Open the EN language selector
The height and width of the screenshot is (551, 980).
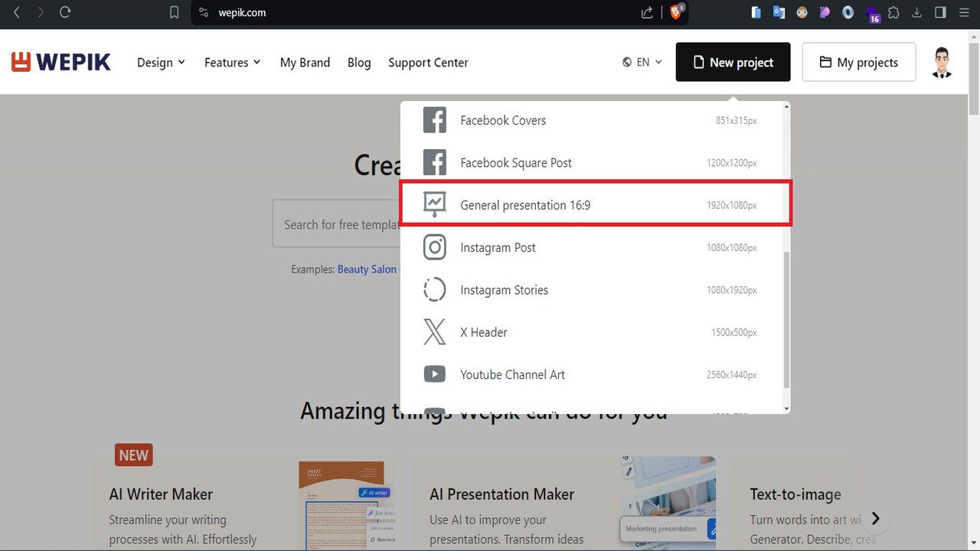click(x=642, y=62)
